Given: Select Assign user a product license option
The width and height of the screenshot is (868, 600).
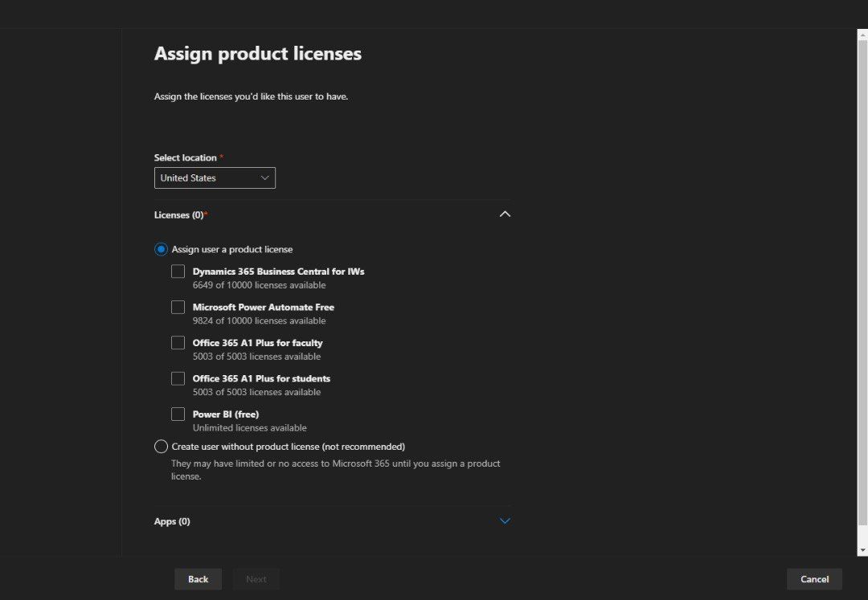Looking at the screenshot, I should point(161,249).
